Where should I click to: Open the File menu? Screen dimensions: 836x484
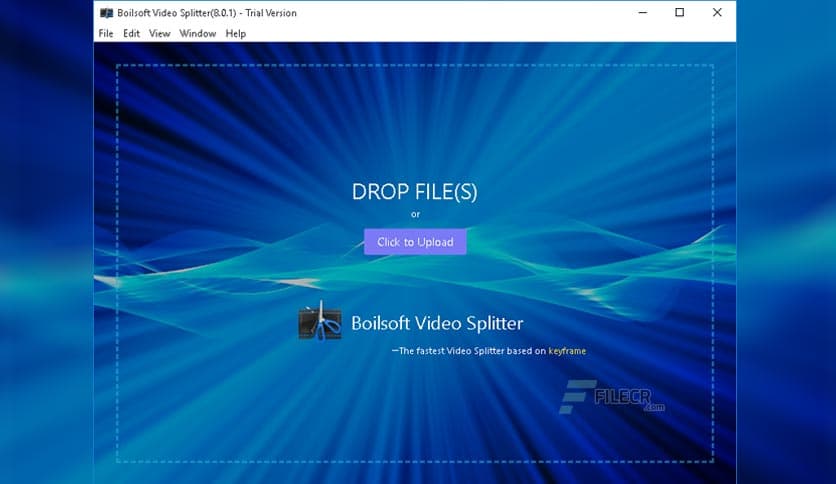[x=106, y=34]
